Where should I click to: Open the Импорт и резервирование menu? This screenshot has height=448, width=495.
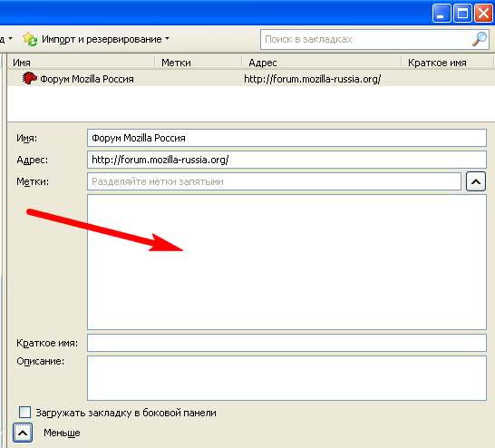tap(96, 40)
